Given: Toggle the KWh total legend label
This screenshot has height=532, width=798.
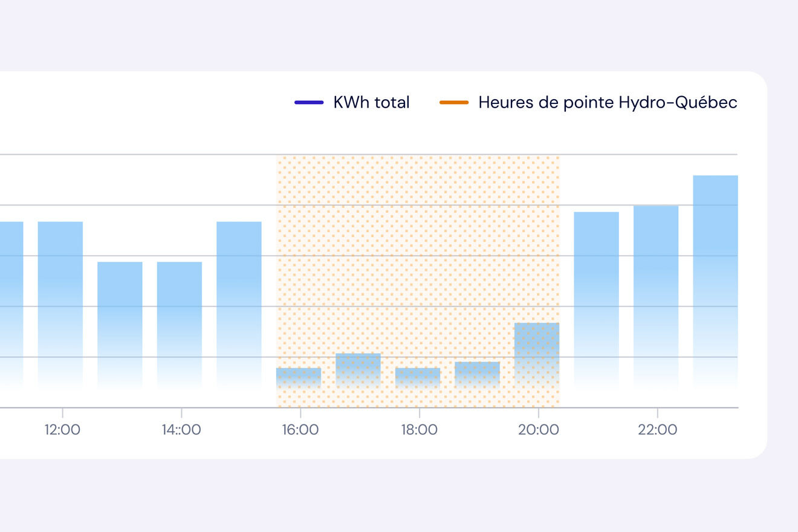Looking at the screenshot, I should tap(371, 102).
